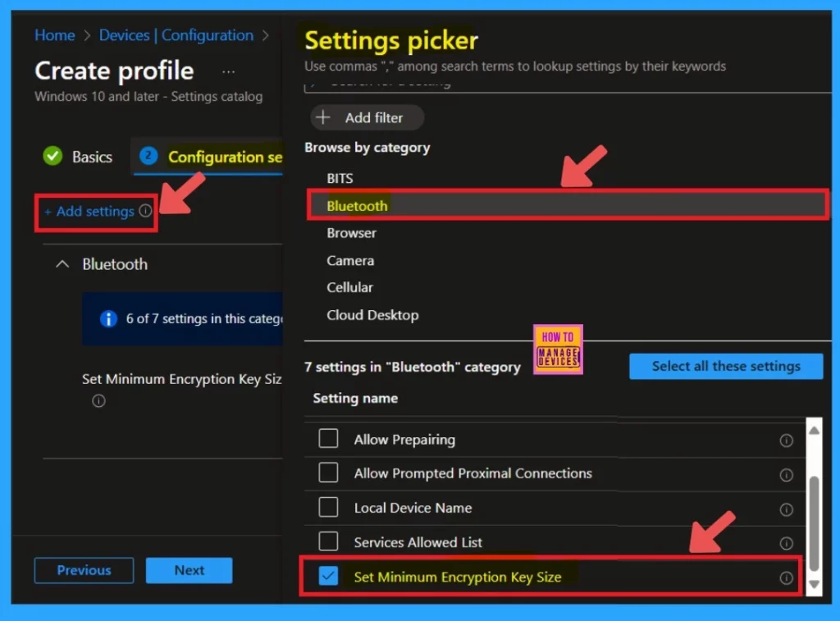Click the Services Allowed List setting label

418,542
